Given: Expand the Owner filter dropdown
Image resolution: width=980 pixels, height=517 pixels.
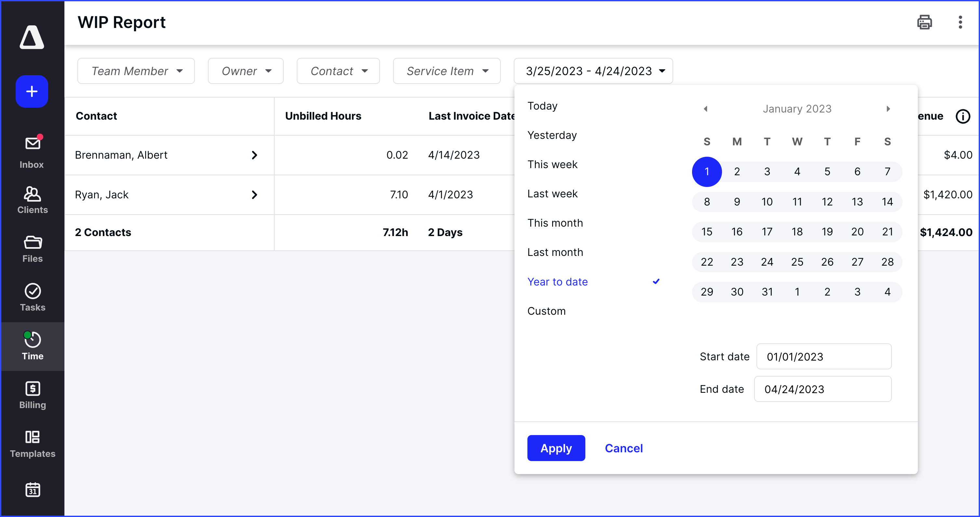Looking at the screenshot, I should click(x=245, y=71).
